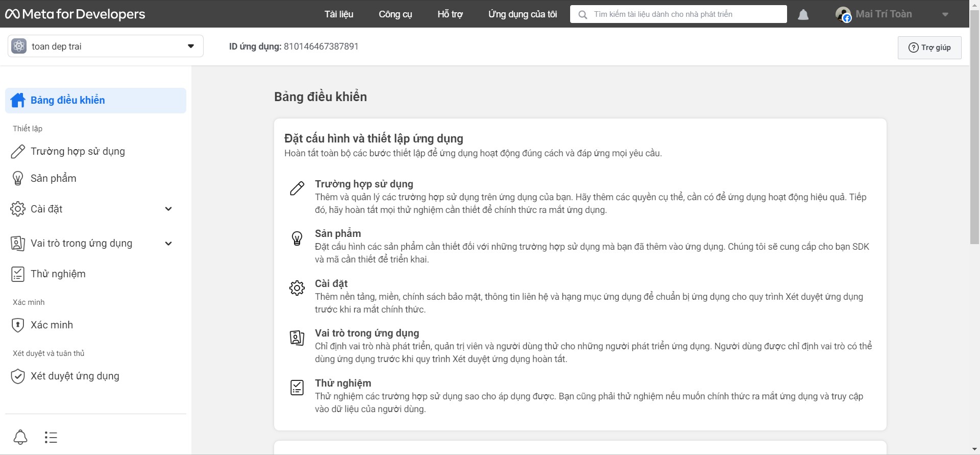The width and height of the screenshot is (980, 455).
Task: Click the gear icon for Cài đặt sidebar
Action: [x=18, y=209]
